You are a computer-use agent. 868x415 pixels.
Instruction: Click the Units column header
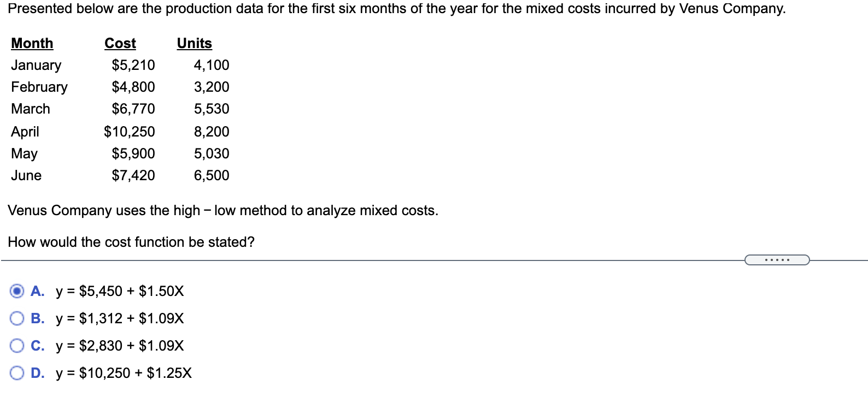(193, 43)
